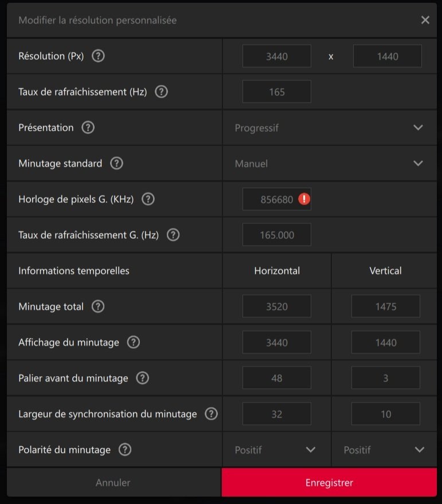Open Polarité du minutage help icon
The width and height of the screenshot is (442, 504).
(125, 450)
